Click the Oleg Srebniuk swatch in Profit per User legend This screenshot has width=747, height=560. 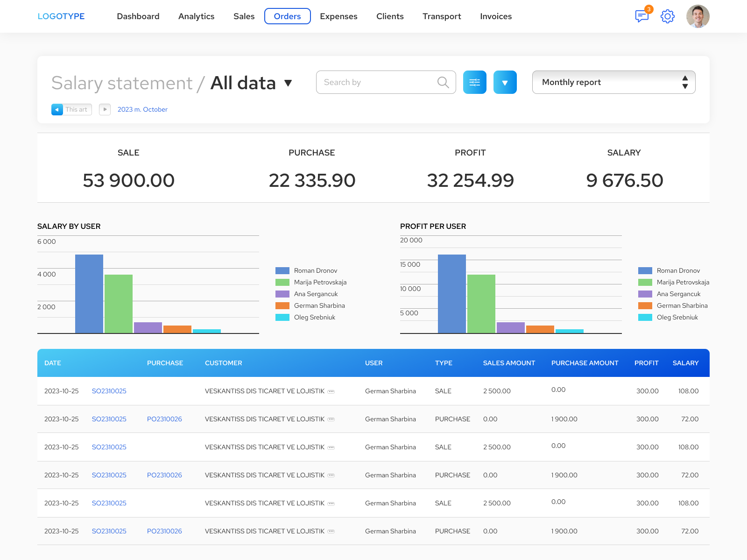point(645,317)
